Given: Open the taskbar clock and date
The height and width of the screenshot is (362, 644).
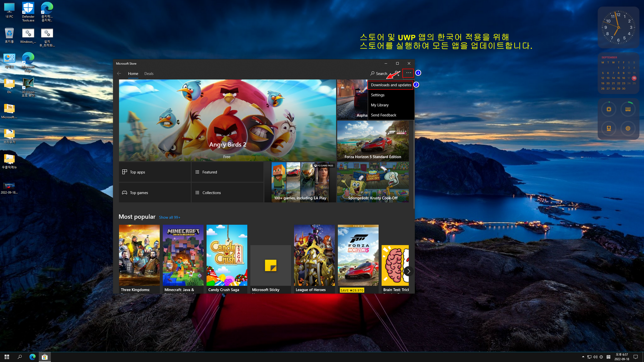Looking at the screenshot, I should pyautogui.click(x=622, y=357).
